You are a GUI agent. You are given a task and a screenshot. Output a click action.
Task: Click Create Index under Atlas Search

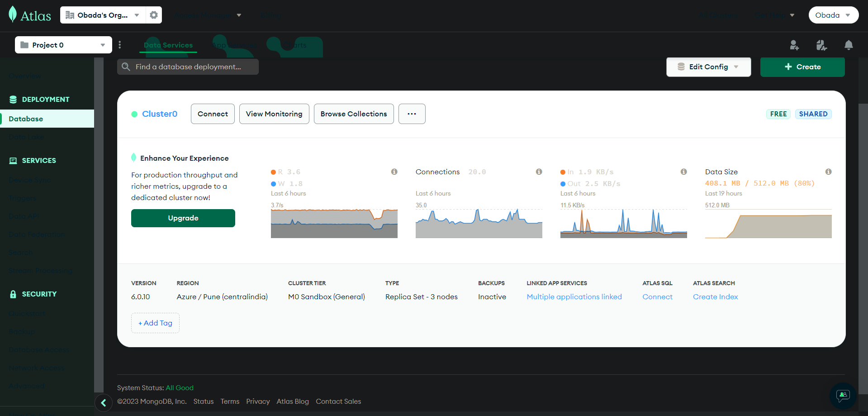tap(716, 297)
